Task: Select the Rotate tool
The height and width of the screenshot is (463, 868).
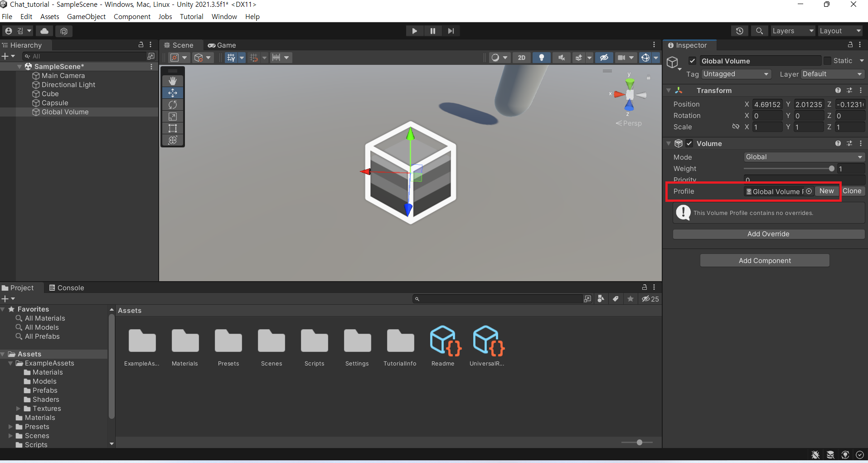Action: tap(173, 104)
